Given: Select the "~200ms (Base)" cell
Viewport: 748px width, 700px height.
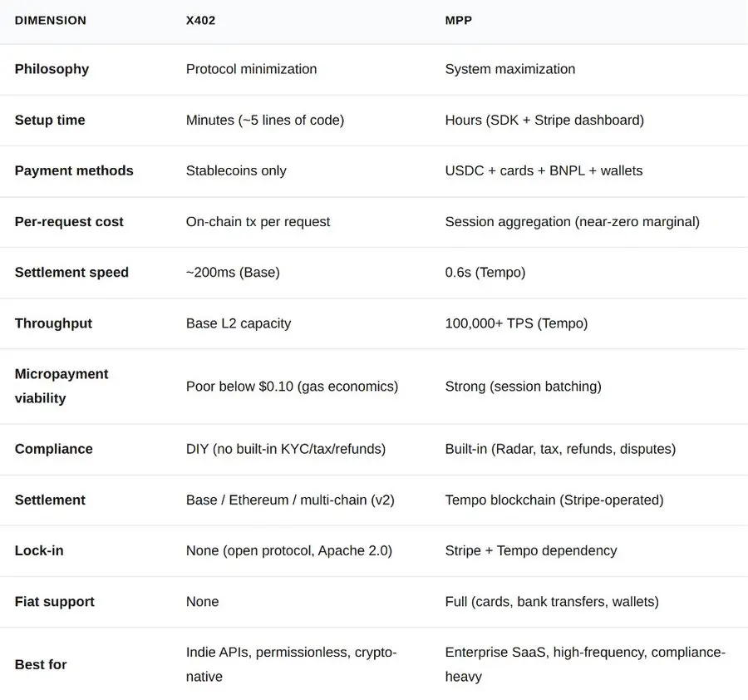Looking at the screenshot, I should click(x=232, y=272).
